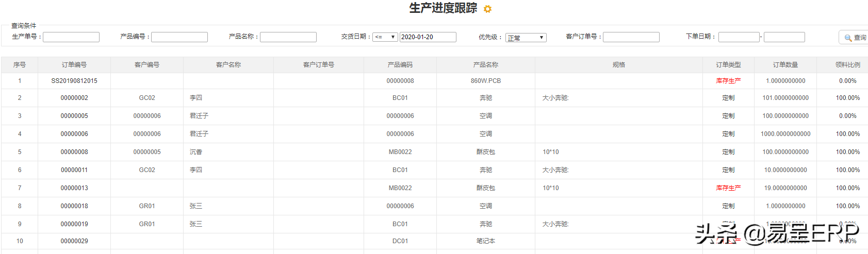868x254 pixels.
Task: Expand the 优先级 priority dropdown
Action: coord(526,38)
